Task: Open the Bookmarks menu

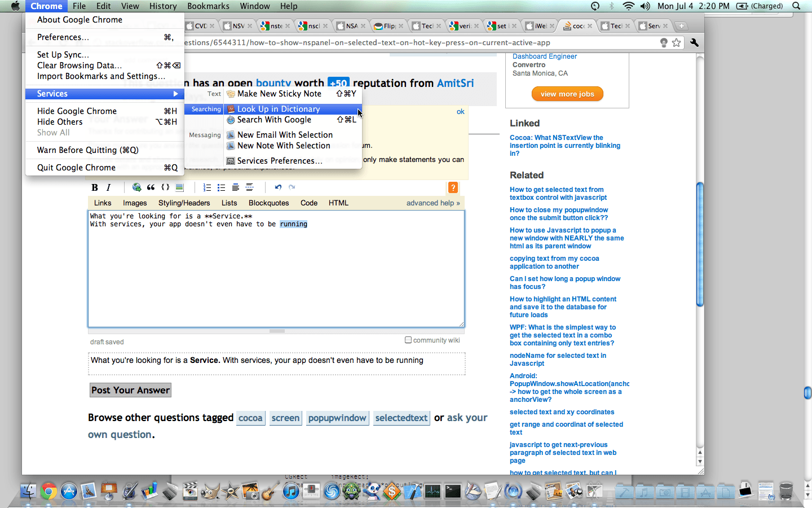Action: click(x=208, y=6)
